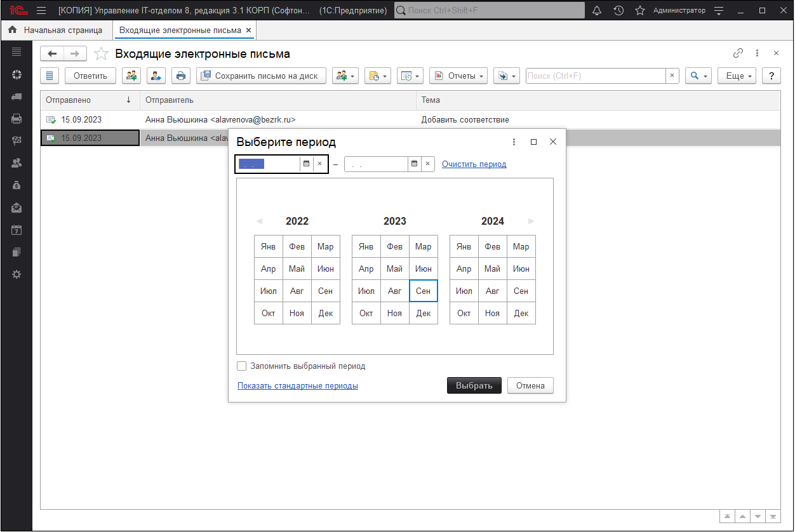
Task: Expand the 'Отчеты' dropdown
Action: 458,76
